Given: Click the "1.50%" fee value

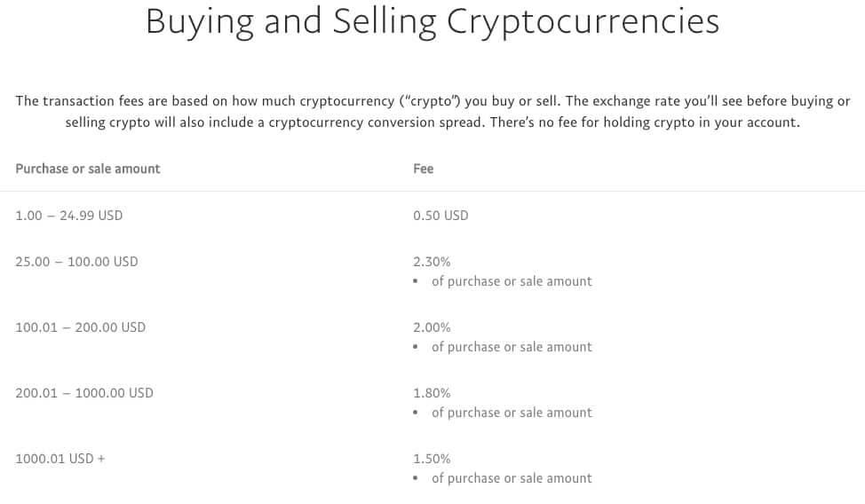Looking at the screenshot, I should [x=432, y=459].
